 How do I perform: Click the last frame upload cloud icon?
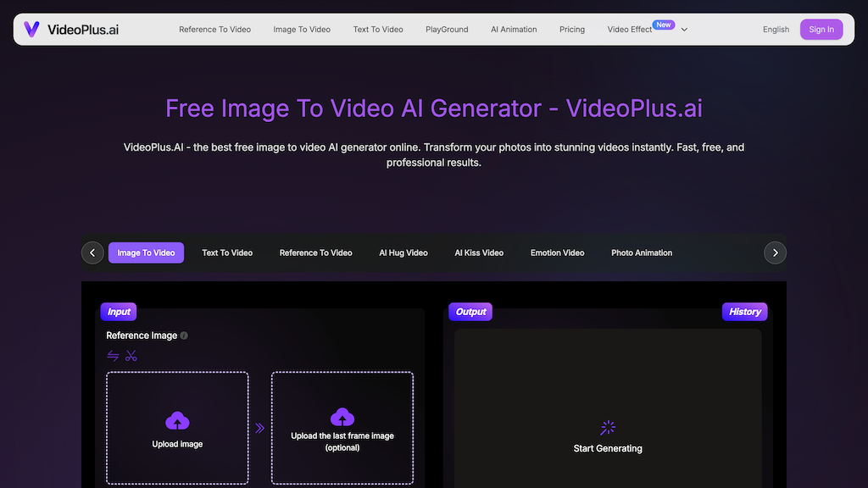(x=342, y=417)
